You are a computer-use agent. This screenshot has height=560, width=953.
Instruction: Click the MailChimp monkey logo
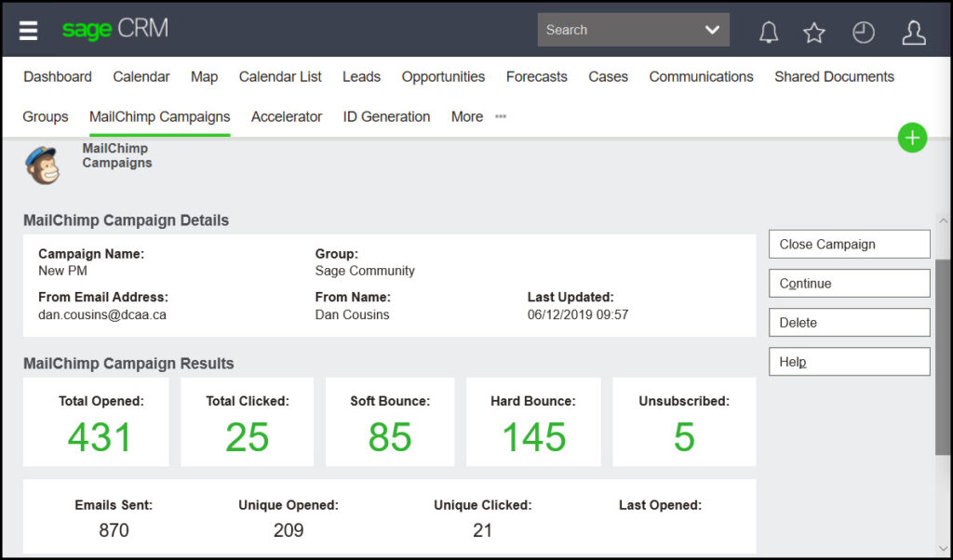click(x=43, y=165)
